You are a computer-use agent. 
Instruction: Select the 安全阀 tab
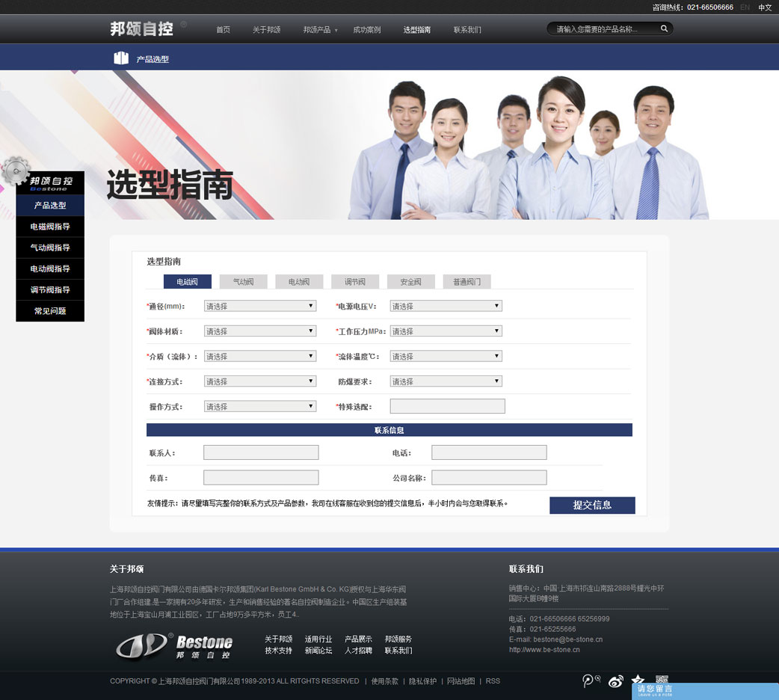(410, 281)
